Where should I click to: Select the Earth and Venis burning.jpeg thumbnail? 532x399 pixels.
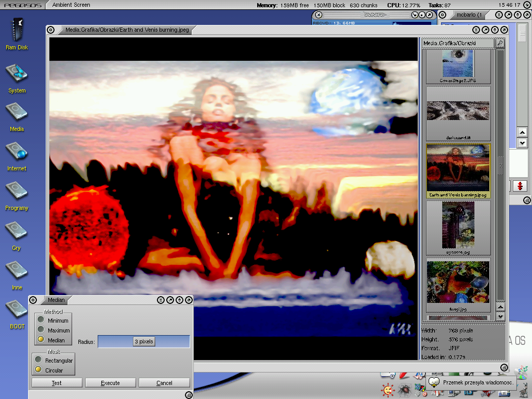click(458, 171)
